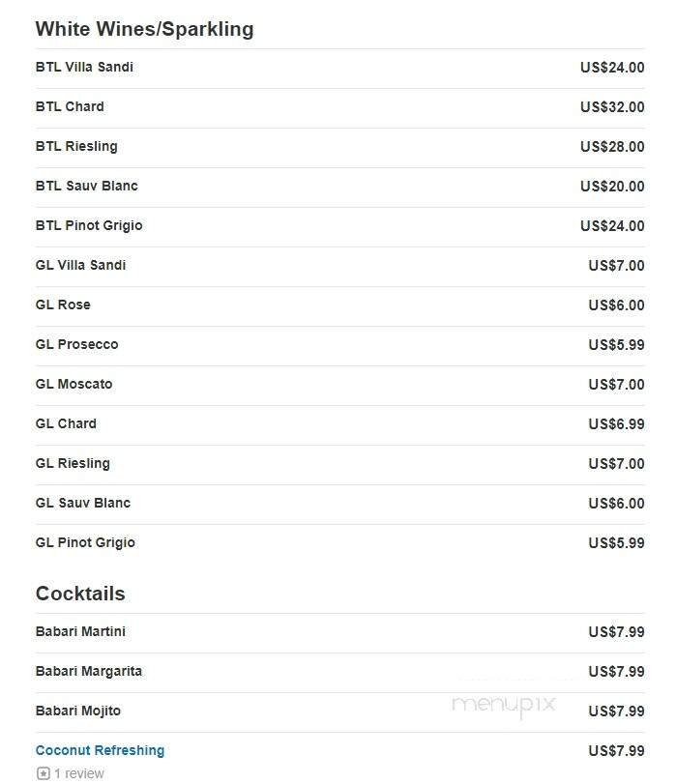This screenshot has width=677, height=784.
Task: Select the GL Rose item
Action: coord(63,305)
